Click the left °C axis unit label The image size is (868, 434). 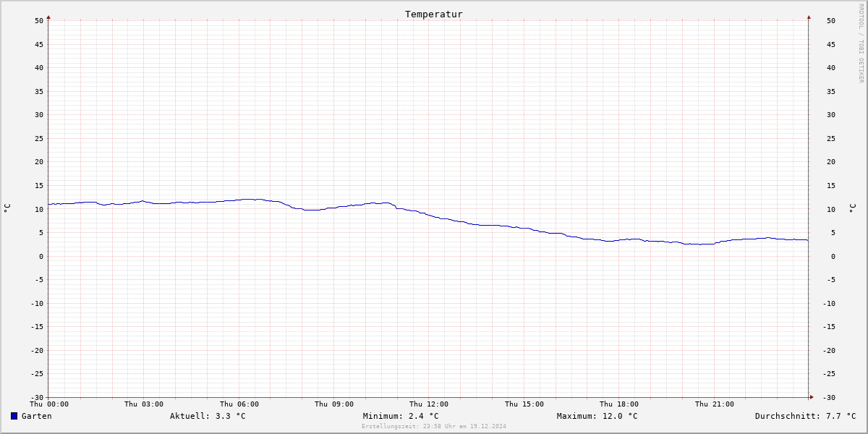tap(7, 208)
